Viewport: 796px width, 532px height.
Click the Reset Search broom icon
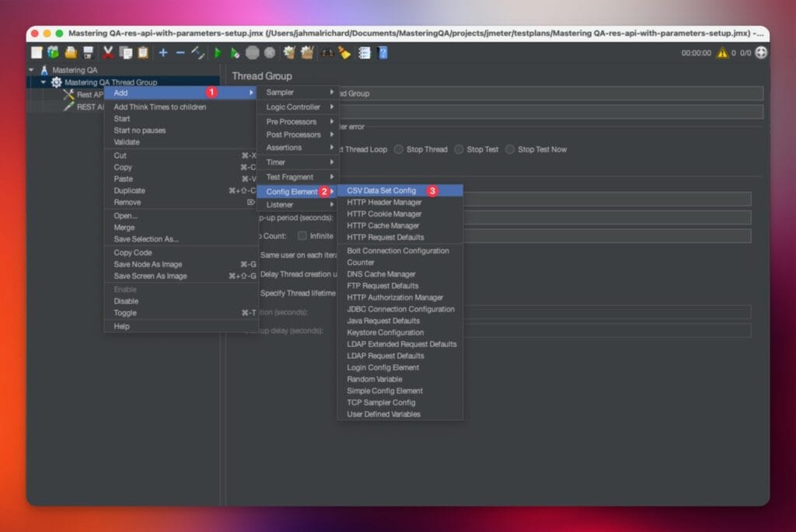pos(344,53)
